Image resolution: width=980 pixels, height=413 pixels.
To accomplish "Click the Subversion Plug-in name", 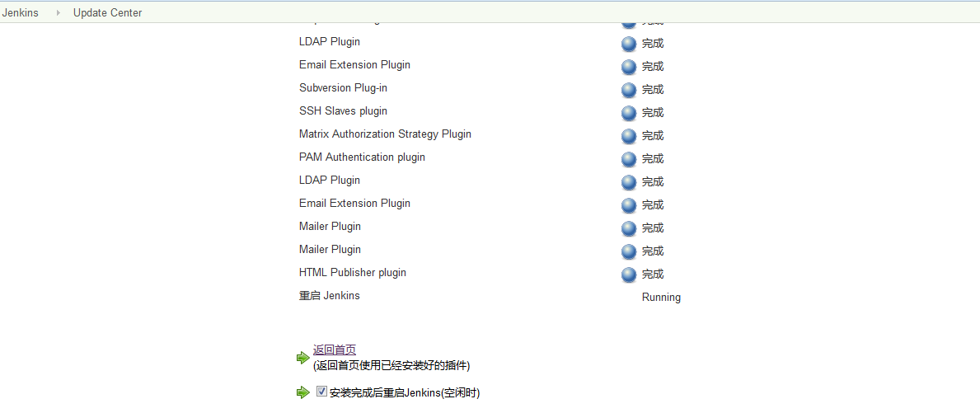I will [343, 88].
